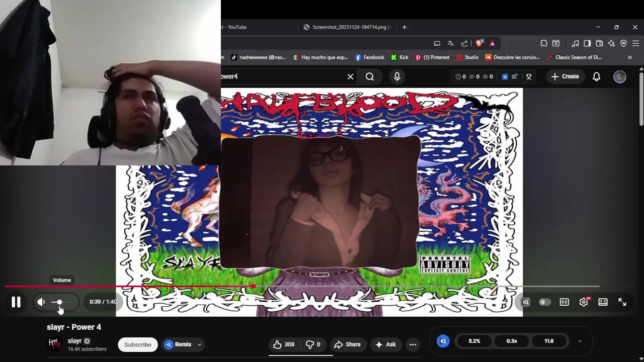Expand the vidIQ stats panel chevron
This screenshot has width=644, height=362.
[580, 341]
